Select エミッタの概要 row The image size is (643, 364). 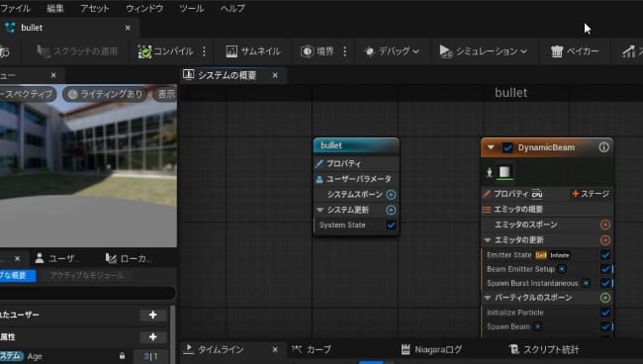547,209
